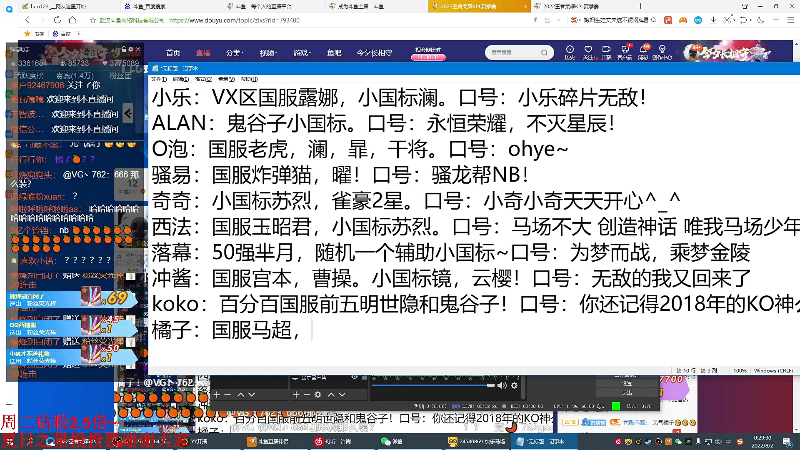The width and height of the screenshot is (800, 450).
Task: Open the browser home page icon
Action: tap(72, 20)
